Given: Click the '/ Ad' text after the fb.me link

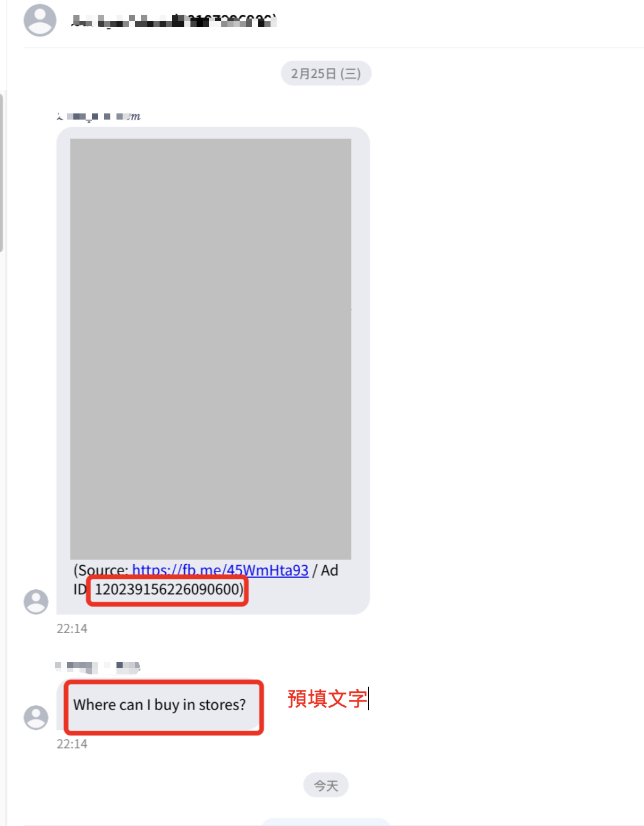Looking at the screenshot, I should 325,570.
